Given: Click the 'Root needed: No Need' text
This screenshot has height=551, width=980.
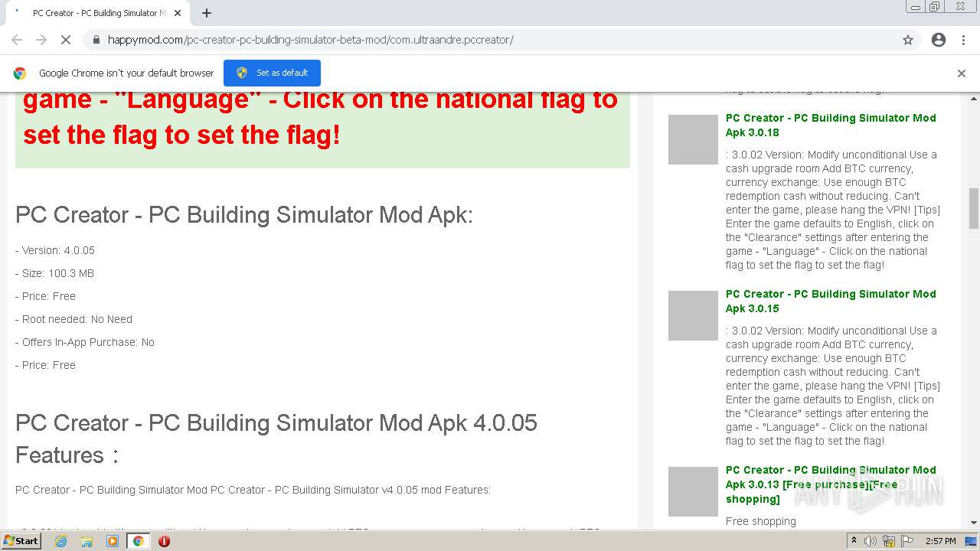Looking at the screenshot, I should 73,319.
